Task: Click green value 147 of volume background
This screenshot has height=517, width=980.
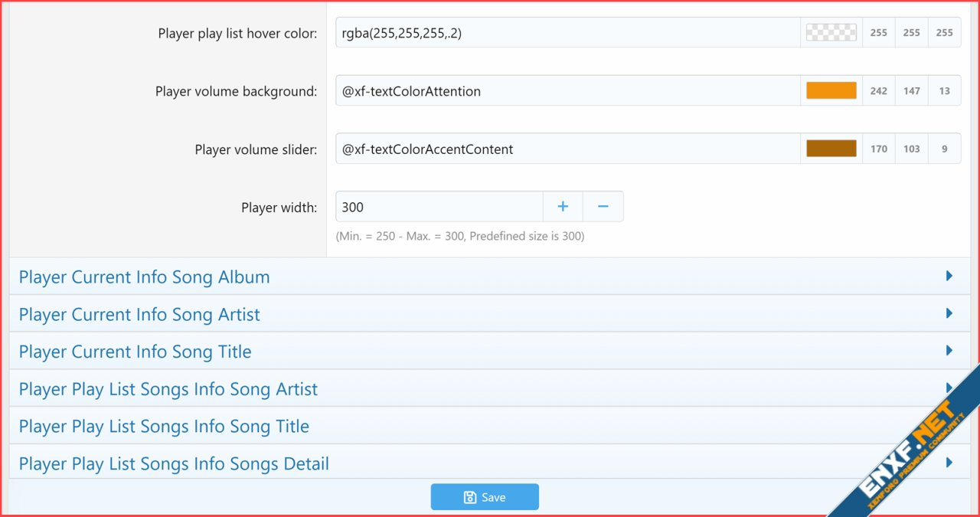Action: (912, 91)
